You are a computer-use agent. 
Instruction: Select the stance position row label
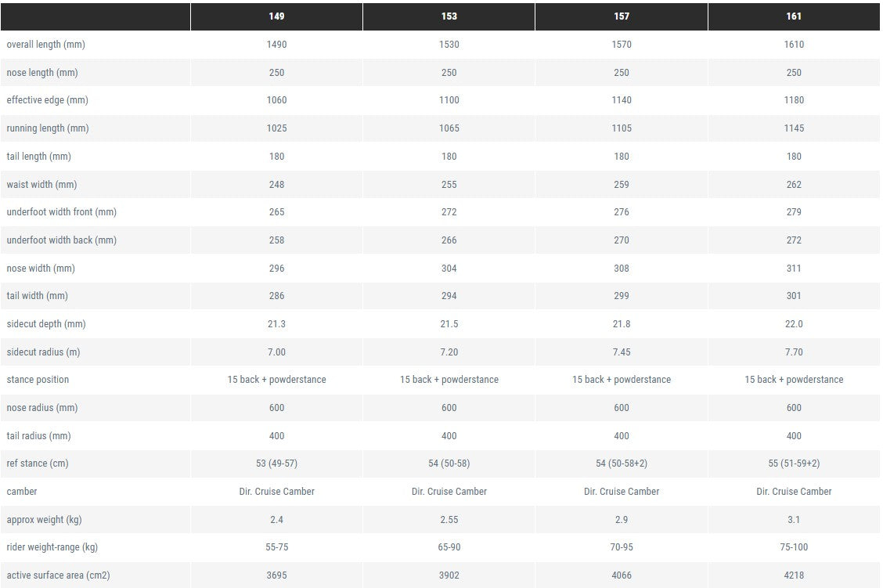tap(38, 380)
